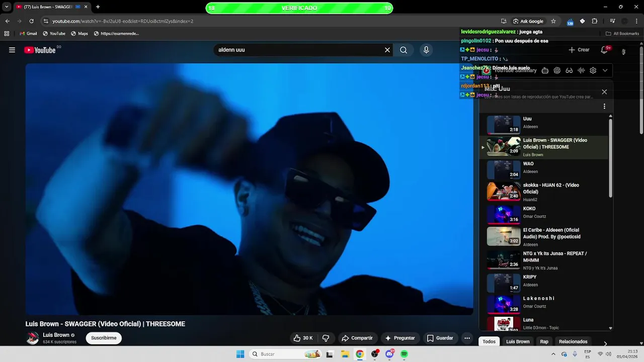Viewport: 644px width, 362px height.
Task: View site information icon in address bar
Action: [46, 21]
